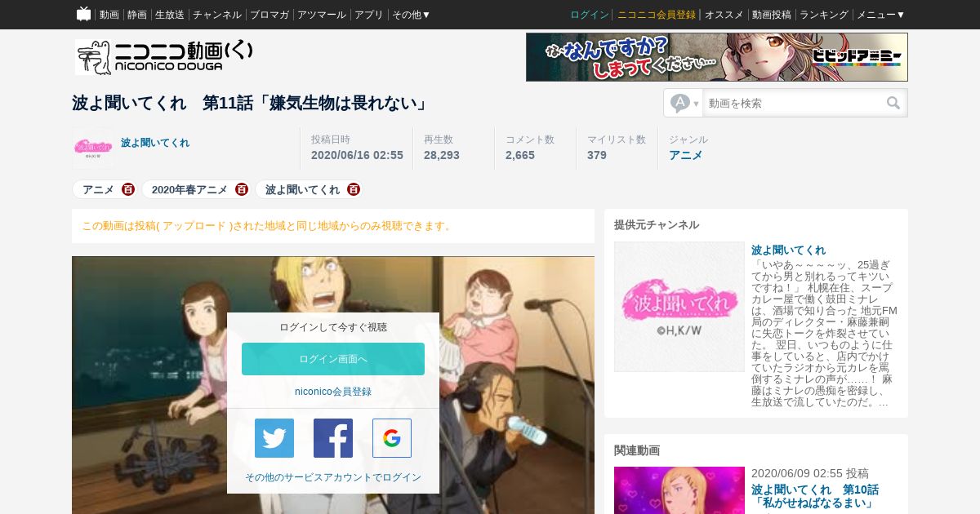
Task: Expand the その他▼ dropdown
Action: pyautogui.click(x=412, y=15)
